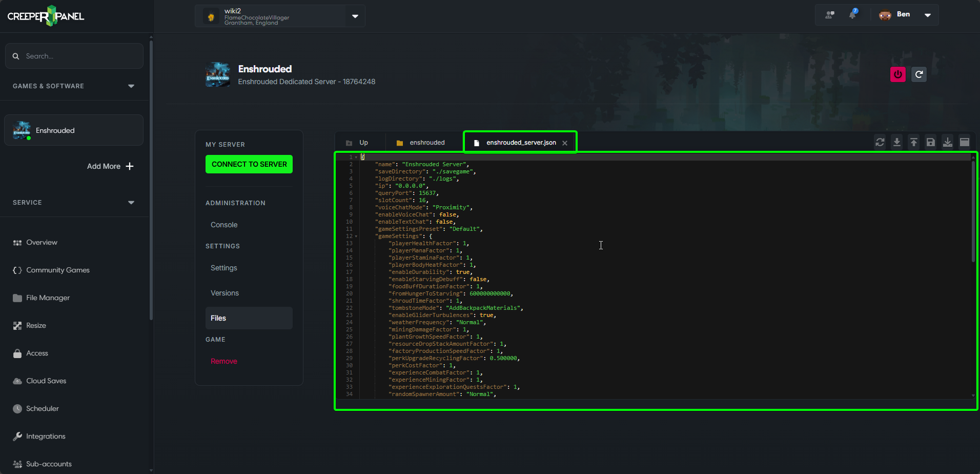Click the left sidebar scrollbar
The height and width of the screenshot is (474, 980).
click(151, 180)
